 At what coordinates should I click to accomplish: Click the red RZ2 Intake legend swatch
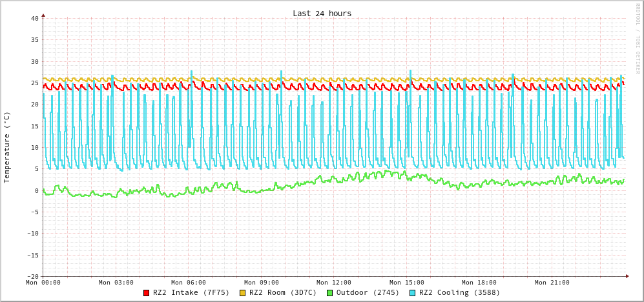coord(147,293)
